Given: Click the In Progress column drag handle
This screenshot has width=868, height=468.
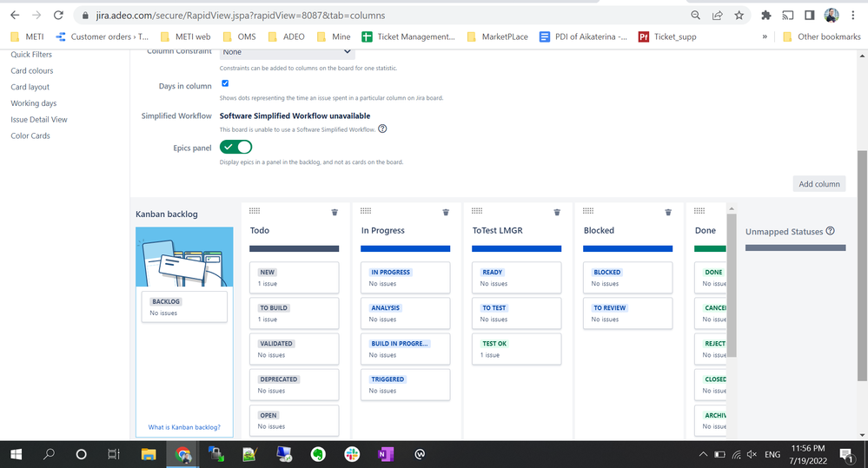Looking at the screenshot, I should 366,211.
